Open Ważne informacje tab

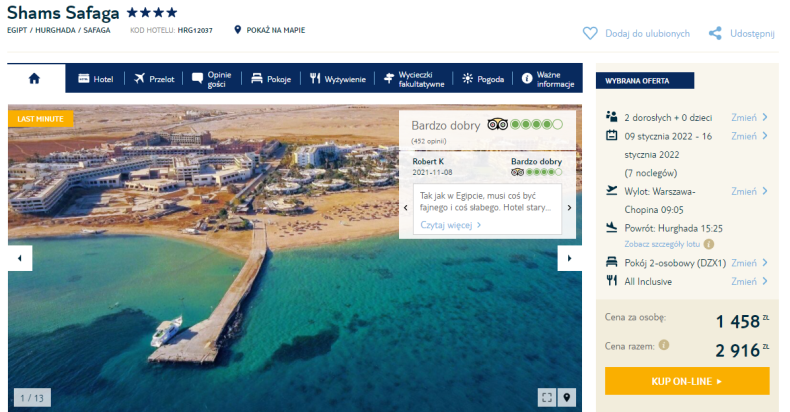pyautogui.click(x=548, y=79)
